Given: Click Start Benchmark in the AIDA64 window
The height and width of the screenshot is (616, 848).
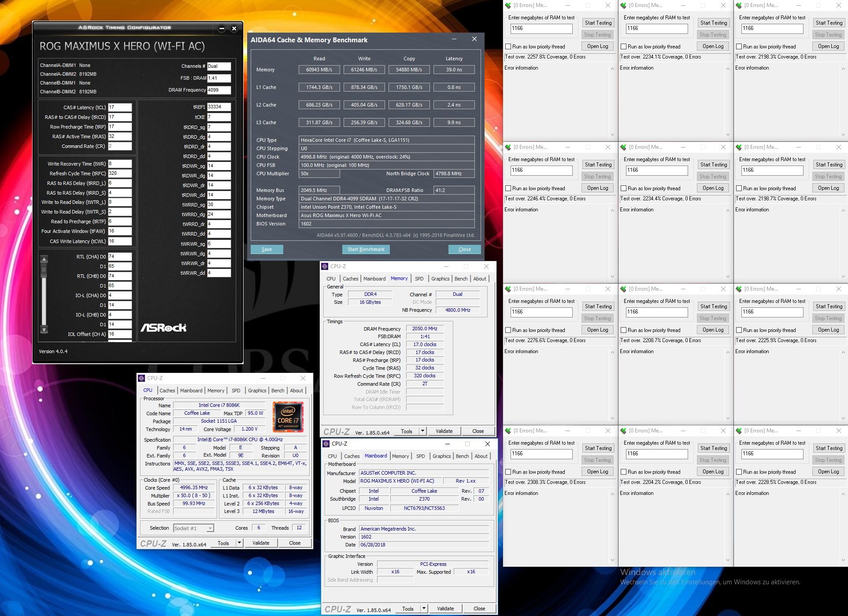Looking at the screenshot, I should (366, 249).
